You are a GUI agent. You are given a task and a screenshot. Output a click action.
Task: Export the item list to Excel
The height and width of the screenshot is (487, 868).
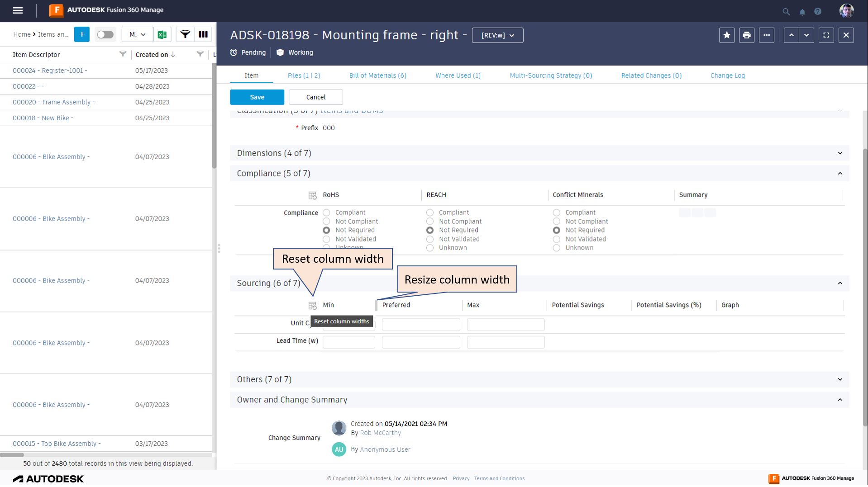pos(162,34)
